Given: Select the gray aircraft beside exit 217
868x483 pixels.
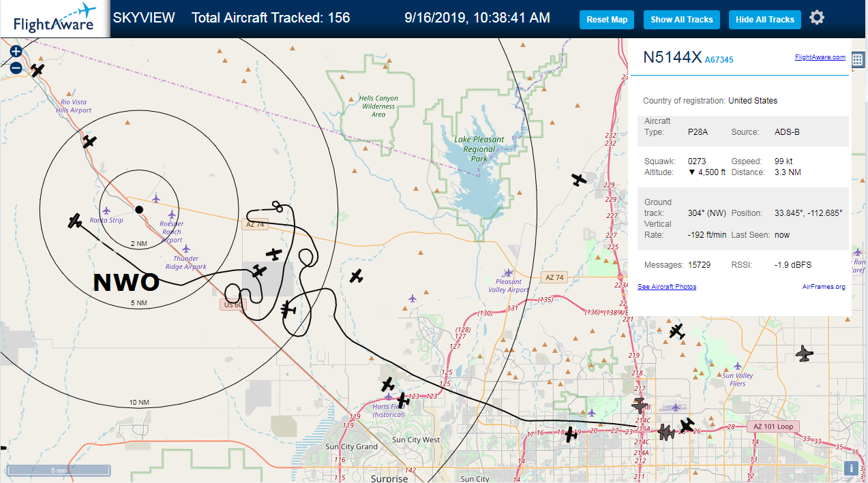Looking at the screenshot, I should point(640,405).
